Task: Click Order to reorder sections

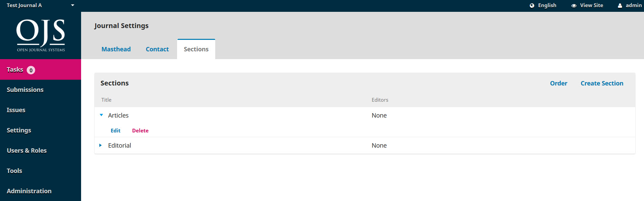Action: click(x=559, y=83)
